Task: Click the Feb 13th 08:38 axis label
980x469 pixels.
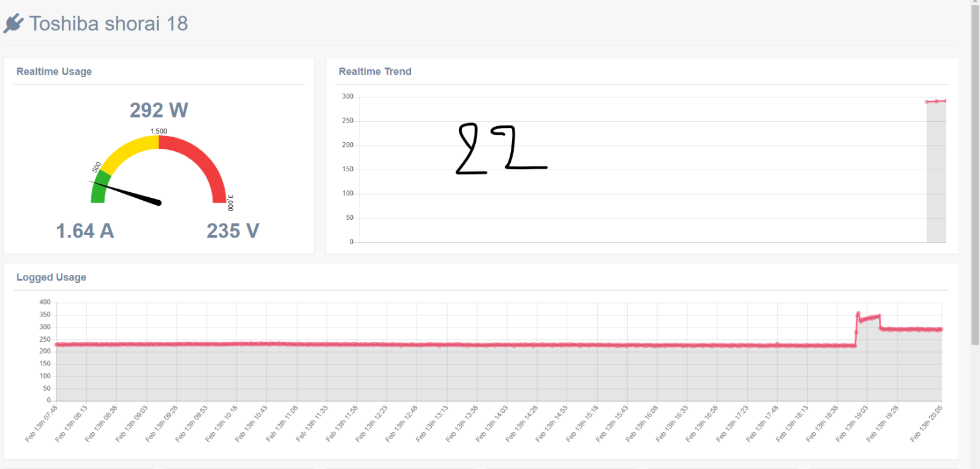Action: (x=101, y=424)
